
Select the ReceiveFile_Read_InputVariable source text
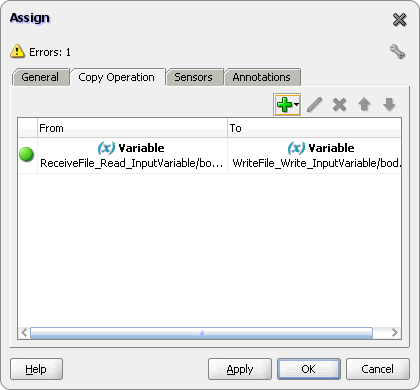[132, 163]
